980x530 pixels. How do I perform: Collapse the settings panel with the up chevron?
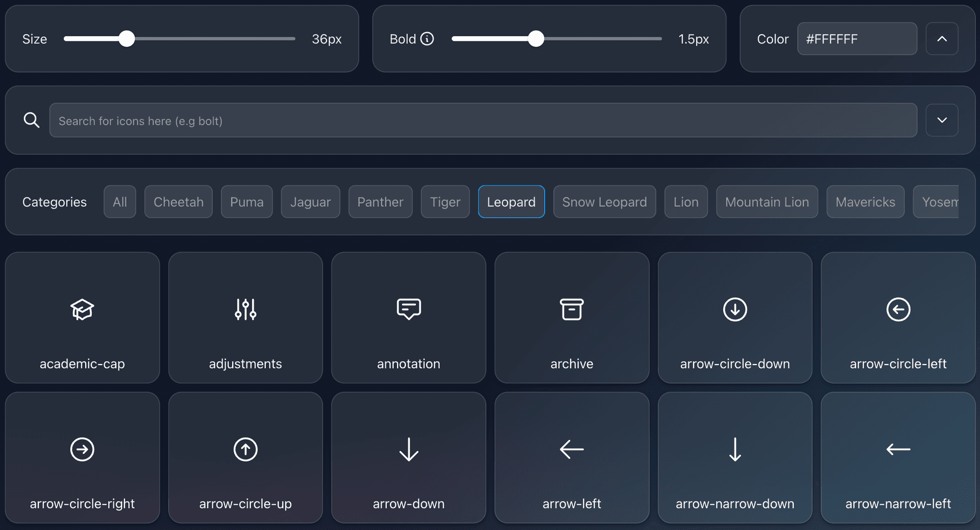point(942,38)
